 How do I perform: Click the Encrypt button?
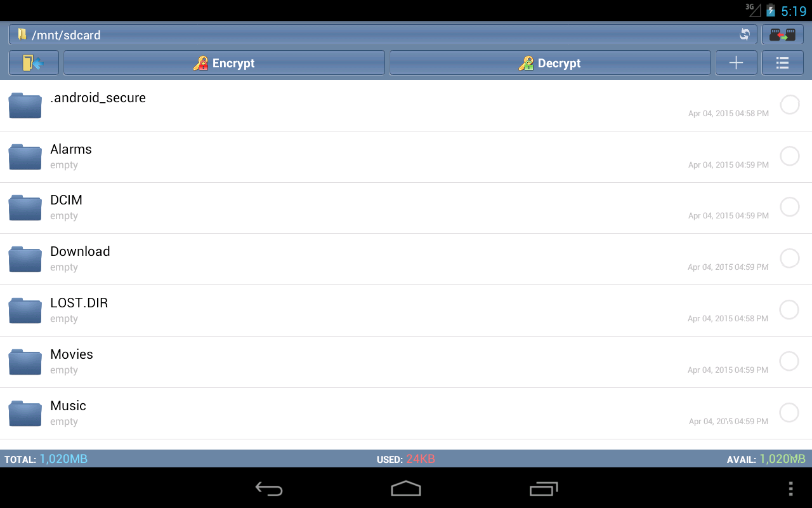(x=224, y=63)
